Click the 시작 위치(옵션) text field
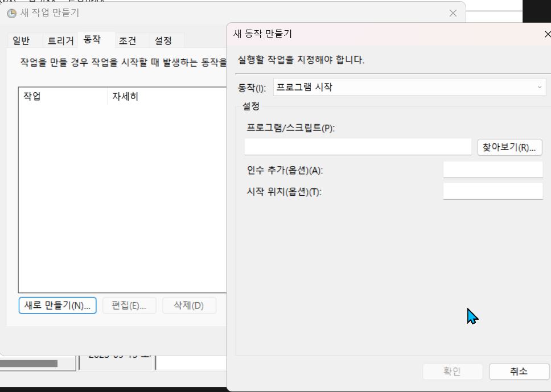Viewport: 551px width, 392px height. click(x=493, y=191)
